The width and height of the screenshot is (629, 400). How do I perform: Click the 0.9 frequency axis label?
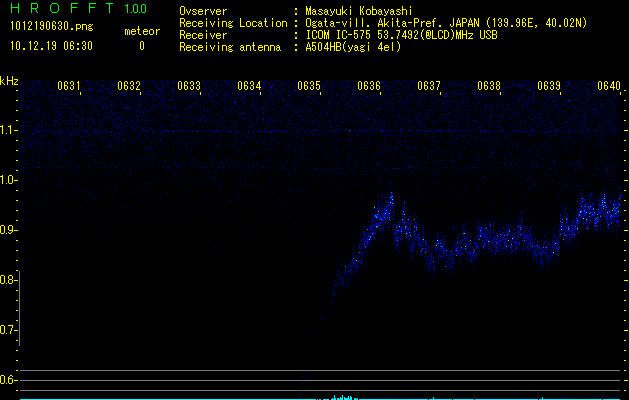click(x=9, y=230)
